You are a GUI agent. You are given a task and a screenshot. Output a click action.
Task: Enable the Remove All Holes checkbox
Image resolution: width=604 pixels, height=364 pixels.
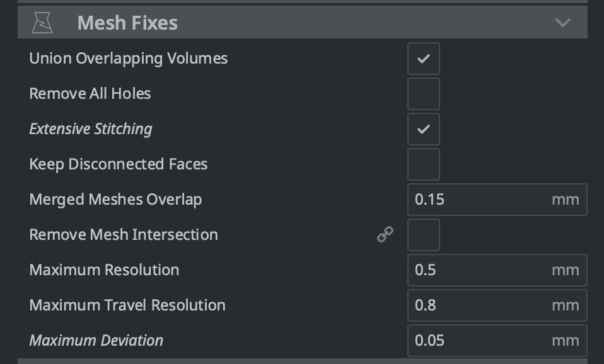[423, 94]
